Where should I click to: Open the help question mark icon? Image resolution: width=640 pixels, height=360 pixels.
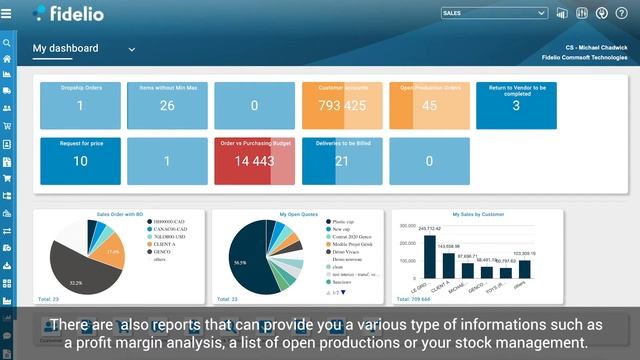click(621, 13)
